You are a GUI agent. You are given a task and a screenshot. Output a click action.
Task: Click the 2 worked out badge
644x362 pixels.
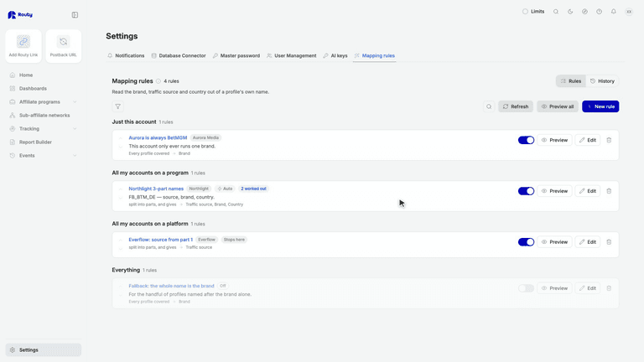[x=253, y=189]
